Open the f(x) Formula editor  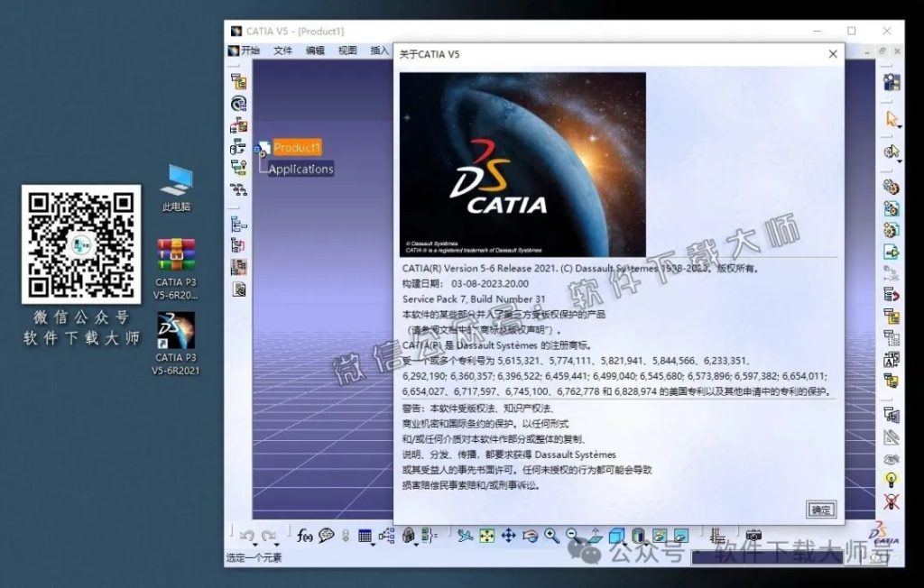click(x=303, y=535)
